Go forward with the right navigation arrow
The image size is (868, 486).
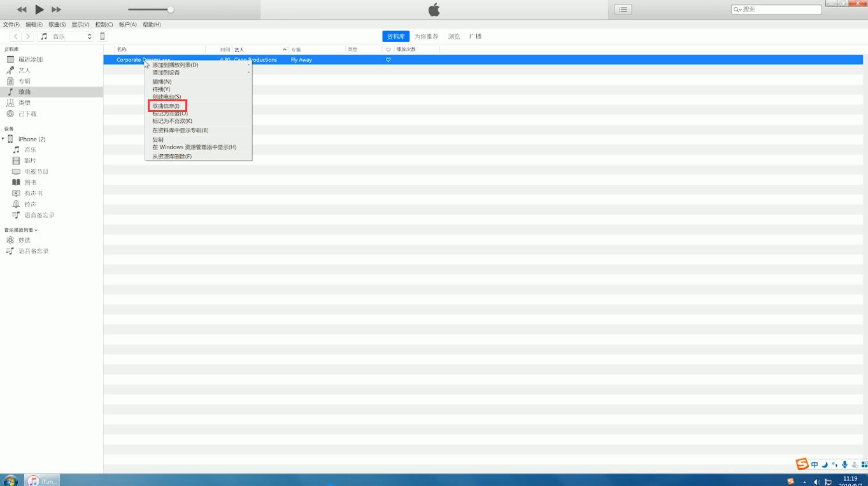click(27, 36)
